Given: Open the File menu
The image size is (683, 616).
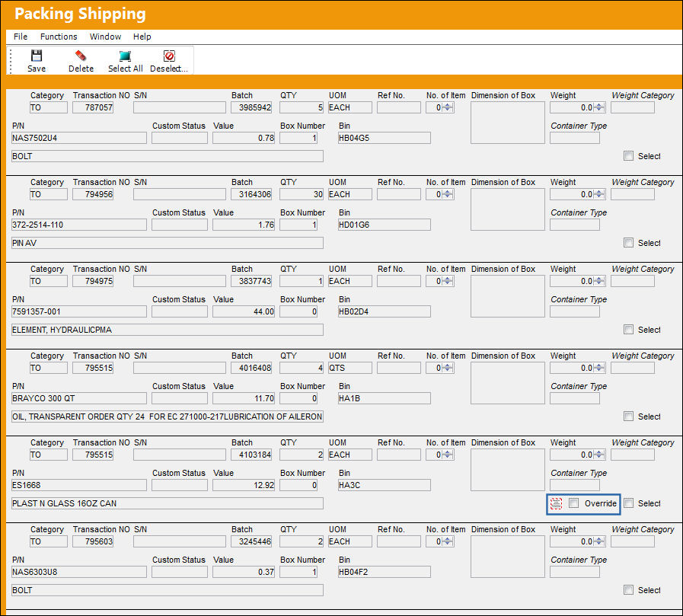Looking at the screenshot, I should tap(21, 37).
